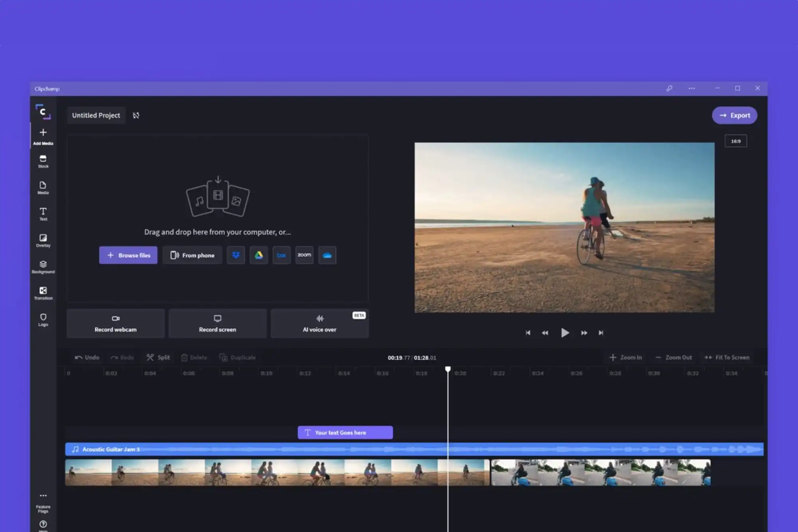Import from Zoom
The width and height of the screenshot is (798, 532).
tap(304, 255)
